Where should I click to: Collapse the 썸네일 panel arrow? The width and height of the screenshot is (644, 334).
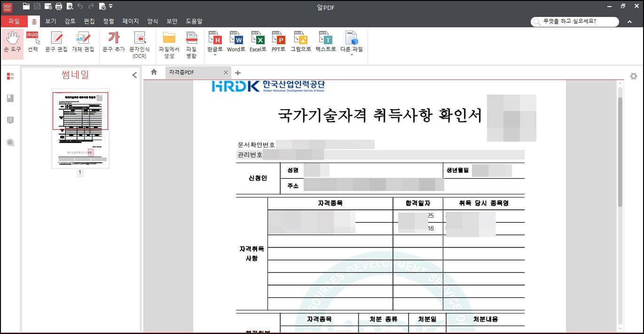tap(134, 75)
